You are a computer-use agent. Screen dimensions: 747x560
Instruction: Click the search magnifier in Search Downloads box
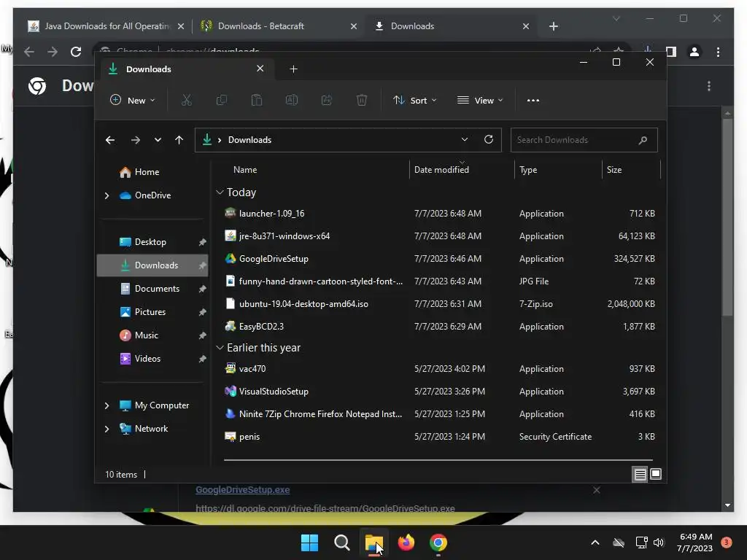pyautogui.click(x=643, y=140)
